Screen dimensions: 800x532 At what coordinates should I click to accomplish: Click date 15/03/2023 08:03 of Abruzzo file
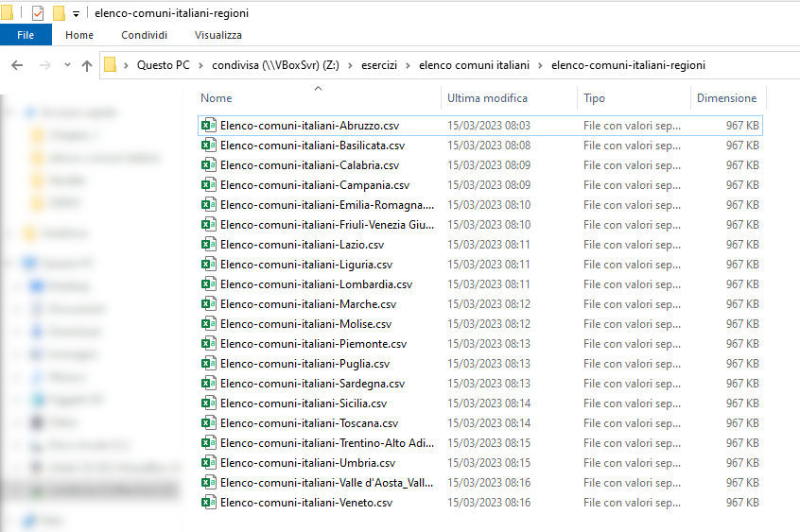point(489,126)
